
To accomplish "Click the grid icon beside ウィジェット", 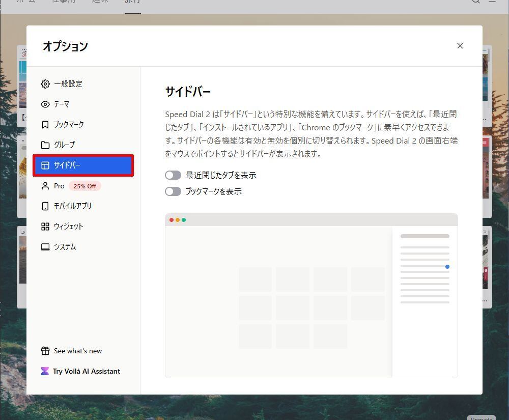I will pos(45,227).
